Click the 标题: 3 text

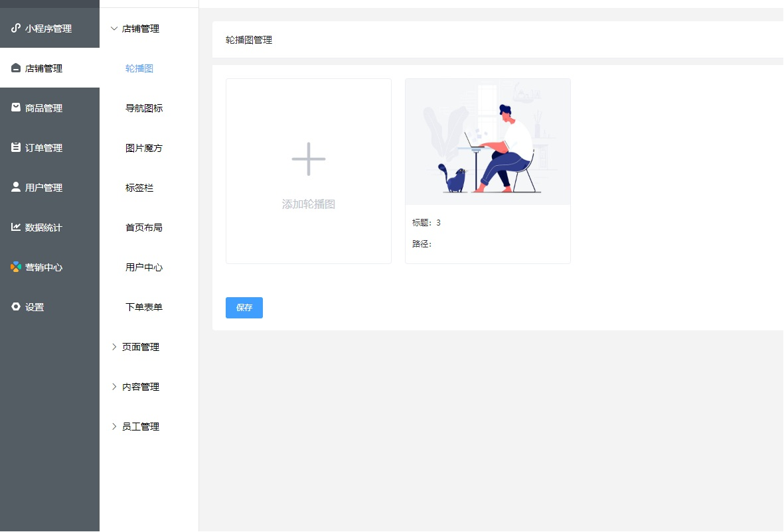pos(426,223)
